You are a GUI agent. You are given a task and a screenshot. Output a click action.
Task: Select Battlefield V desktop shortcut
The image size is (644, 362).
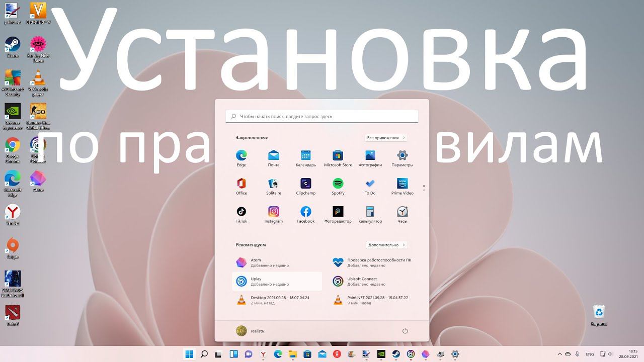click(x=38, y=14)
